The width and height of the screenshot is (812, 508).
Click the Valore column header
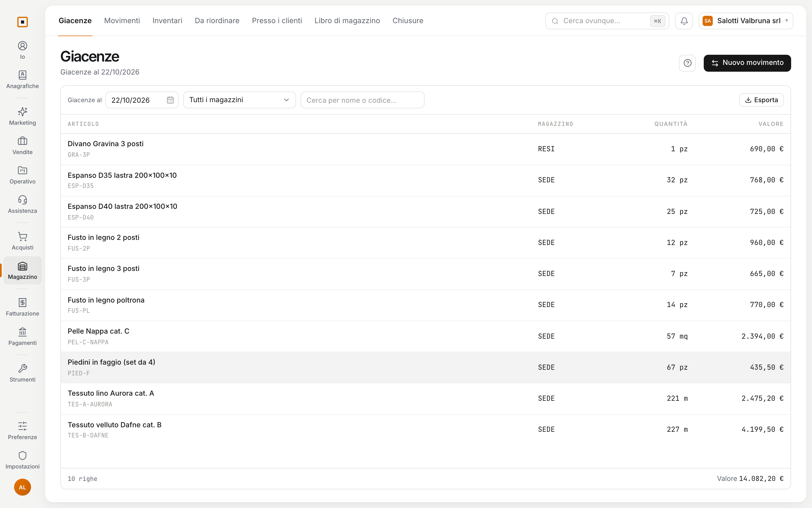(x=771, y=124)
